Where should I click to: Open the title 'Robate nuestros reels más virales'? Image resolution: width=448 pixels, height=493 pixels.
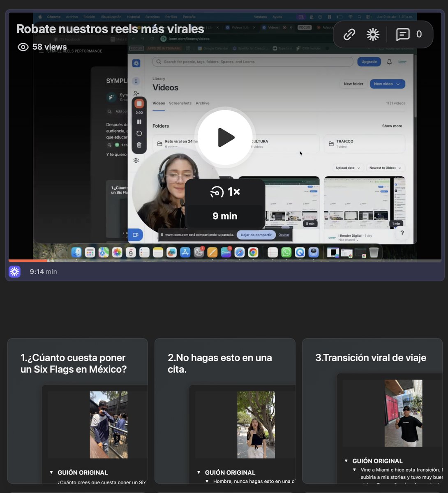click(110, 29)
